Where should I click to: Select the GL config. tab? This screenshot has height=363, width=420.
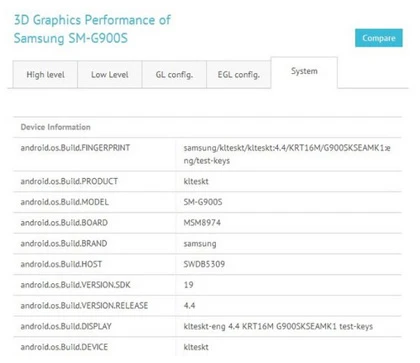[x=174, y=74]
